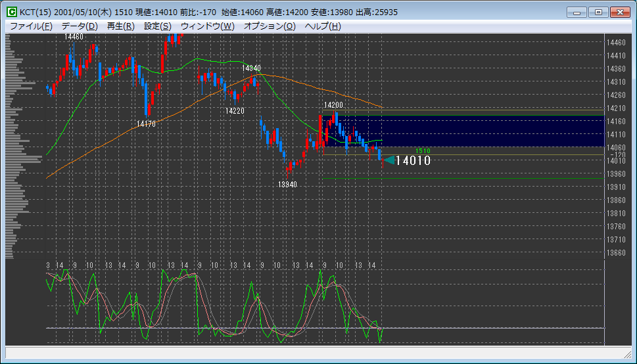Open the ウィンドウ(W) menu
Viewport: 637px width, 364px height.
207,26
